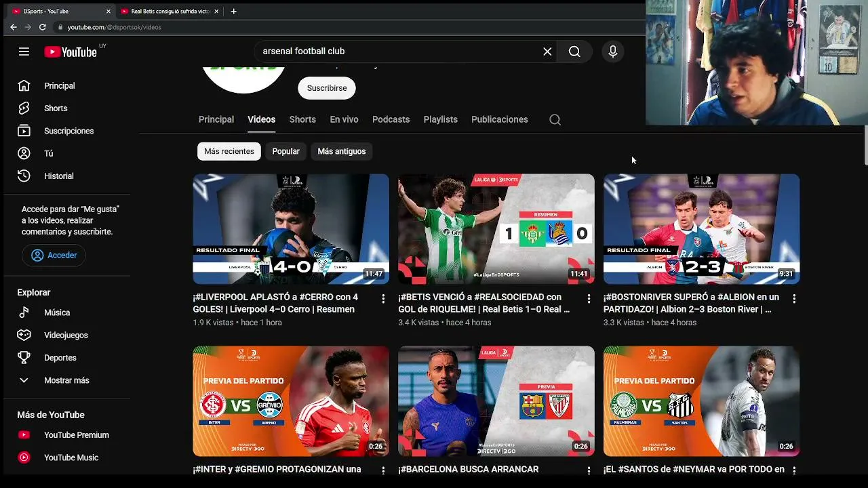The image size is (868, 488).
Task: Play the Barcelona previa thumbnail
Action: 496,401
